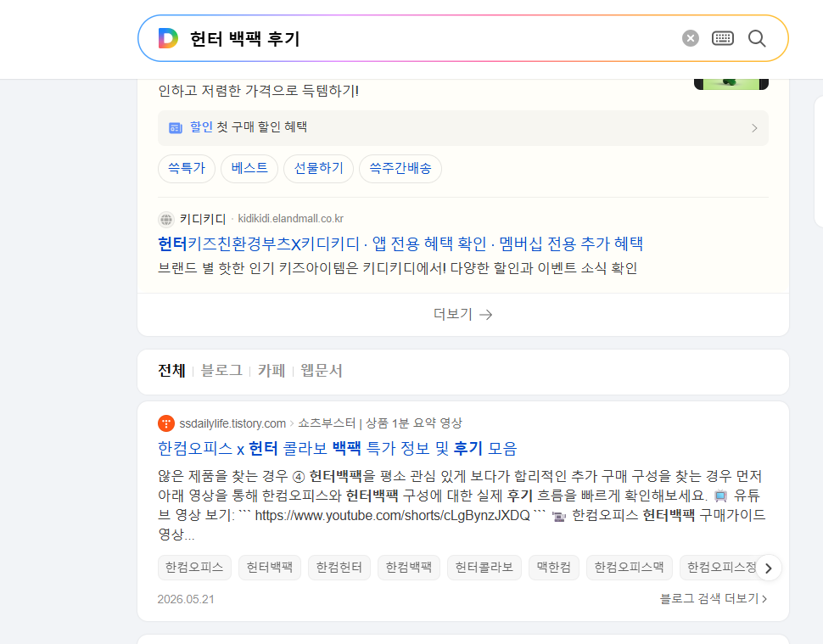Select the 맥한컴 tag
This screenshot has width=823, height=644.
(x=554, y=568)
